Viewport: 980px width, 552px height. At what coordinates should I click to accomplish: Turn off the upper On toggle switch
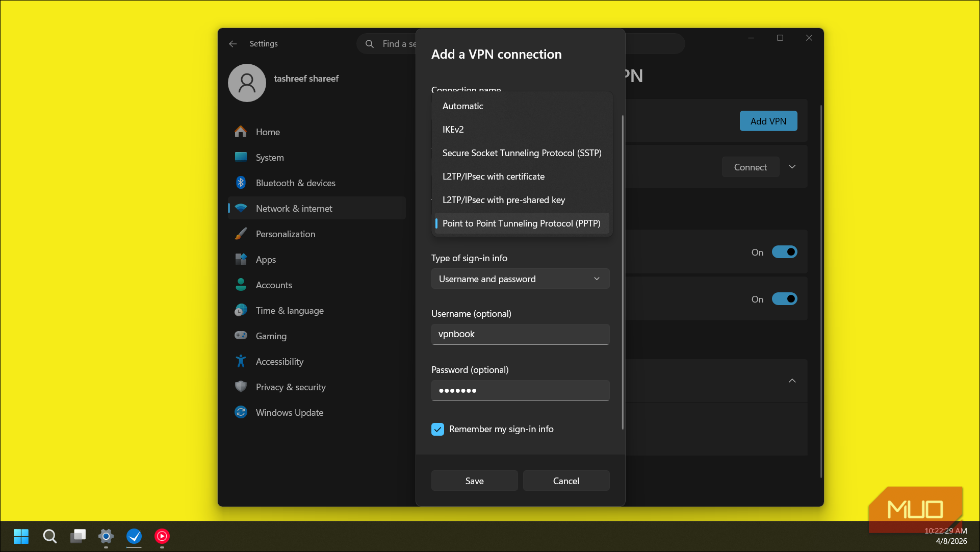tap(784, 252)
